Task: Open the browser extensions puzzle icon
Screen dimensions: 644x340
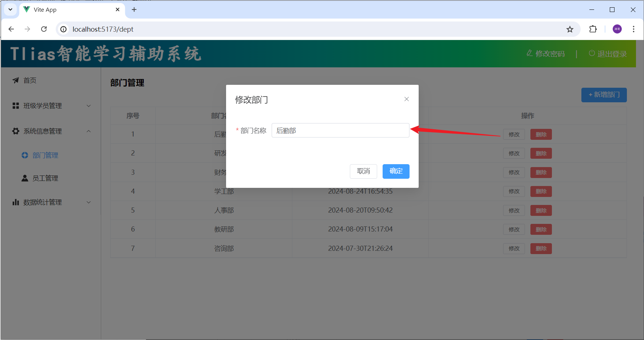Action: 593,29
